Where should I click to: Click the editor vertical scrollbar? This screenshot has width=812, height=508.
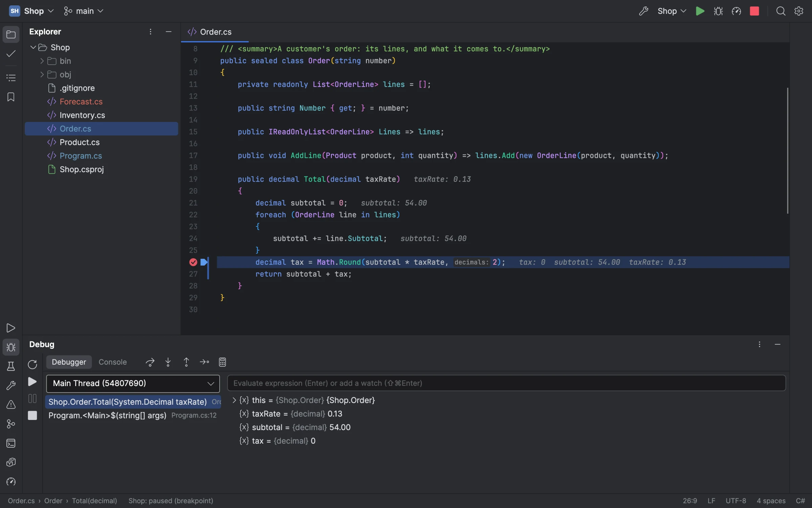point(788,151)
